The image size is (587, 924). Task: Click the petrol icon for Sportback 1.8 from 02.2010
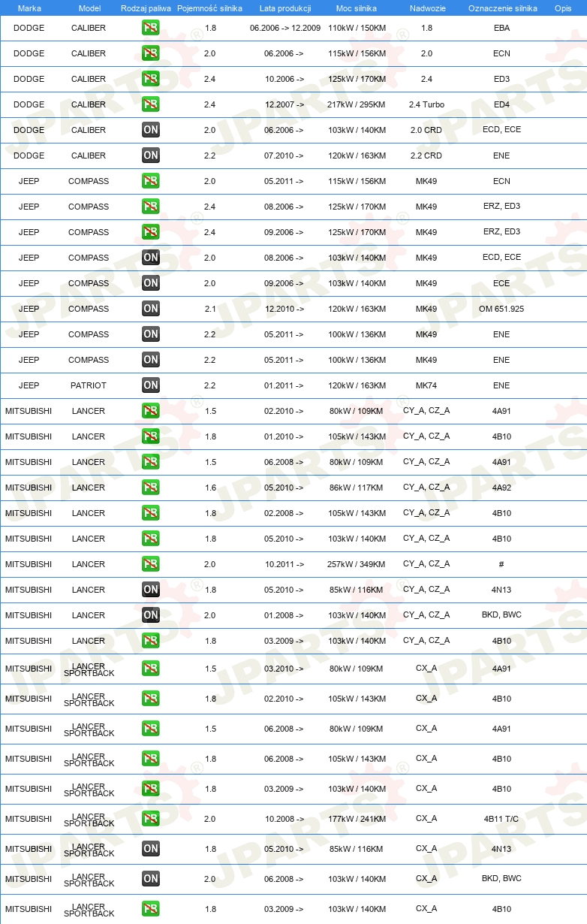151,699
